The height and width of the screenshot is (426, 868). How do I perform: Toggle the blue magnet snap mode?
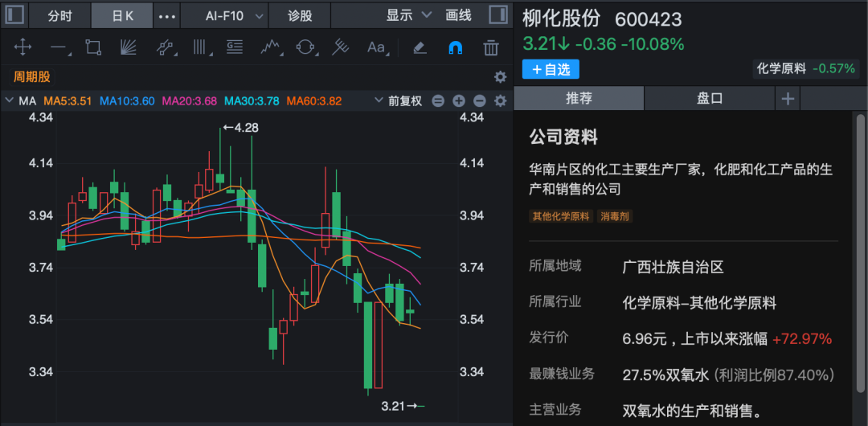click(455, 47)
